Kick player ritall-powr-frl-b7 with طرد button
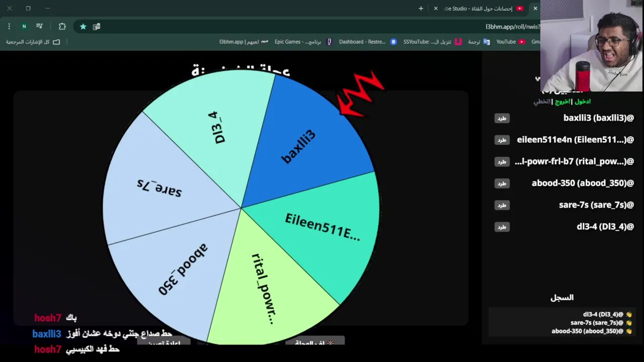 tap(502, 161)
